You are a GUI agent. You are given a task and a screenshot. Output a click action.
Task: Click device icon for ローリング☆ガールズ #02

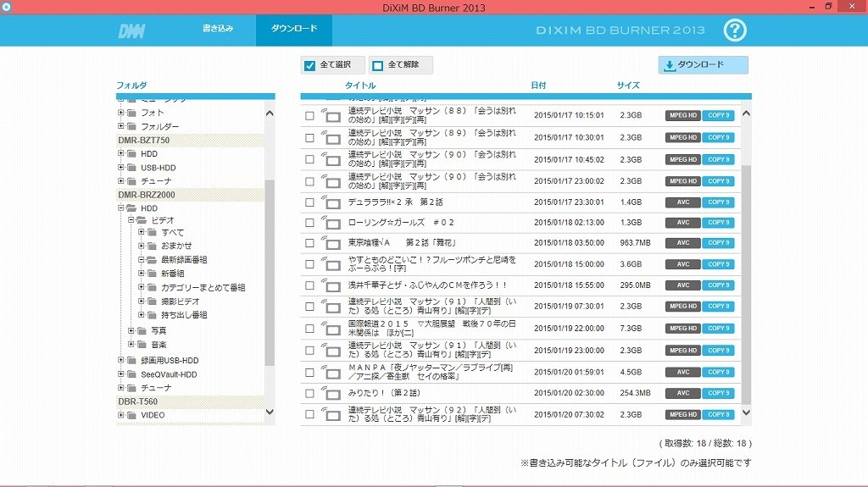(x=331, y=223)
